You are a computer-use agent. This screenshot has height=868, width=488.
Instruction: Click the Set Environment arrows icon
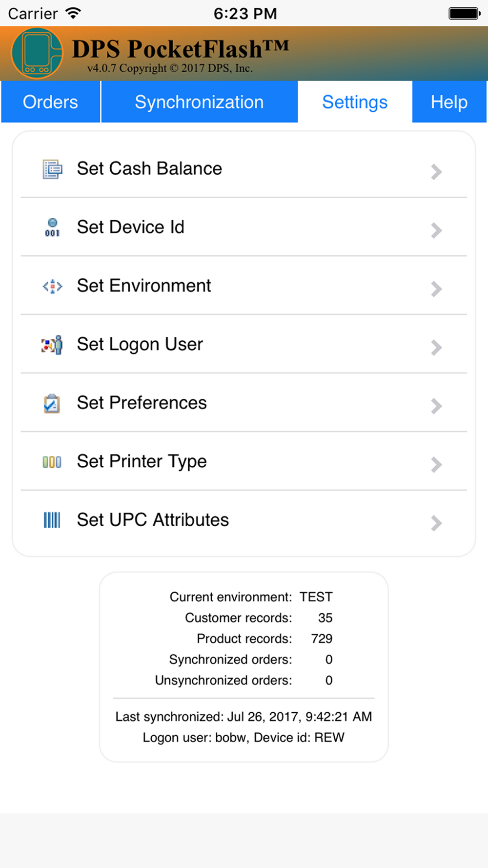coord(52,286)
